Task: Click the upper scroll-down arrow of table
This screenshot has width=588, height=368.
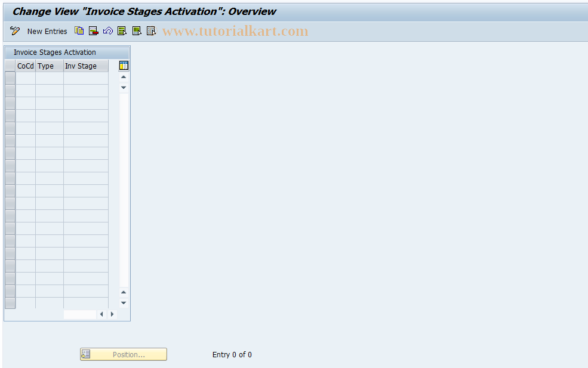Action: click(124, 88)
